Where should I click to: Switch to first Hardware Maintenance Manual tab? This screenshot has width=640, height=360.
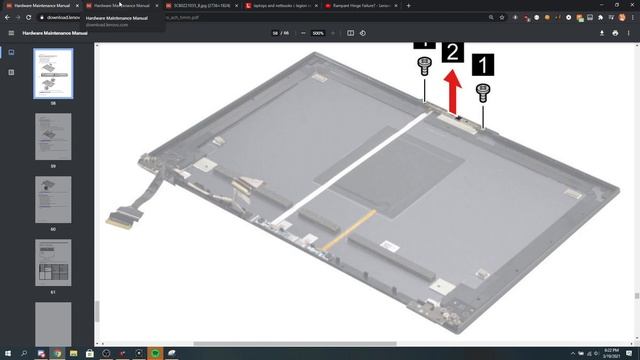42,6
